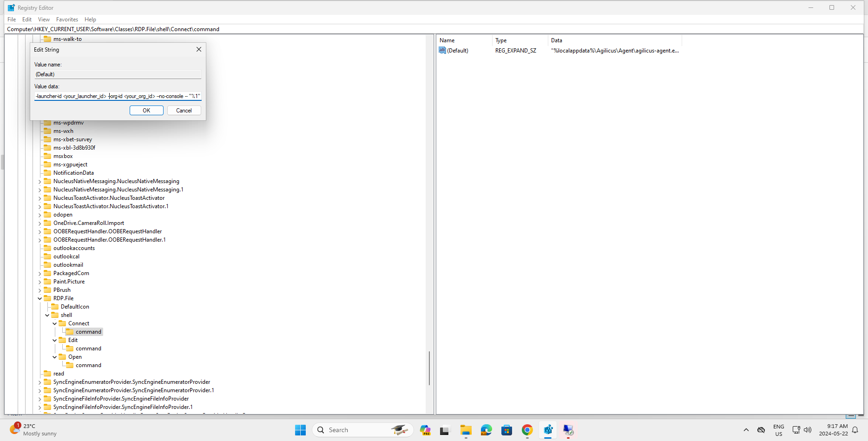Open Microsoft Edge from the taskbar
This screenshot has width=868, height=441.
[x=486, y=430]
